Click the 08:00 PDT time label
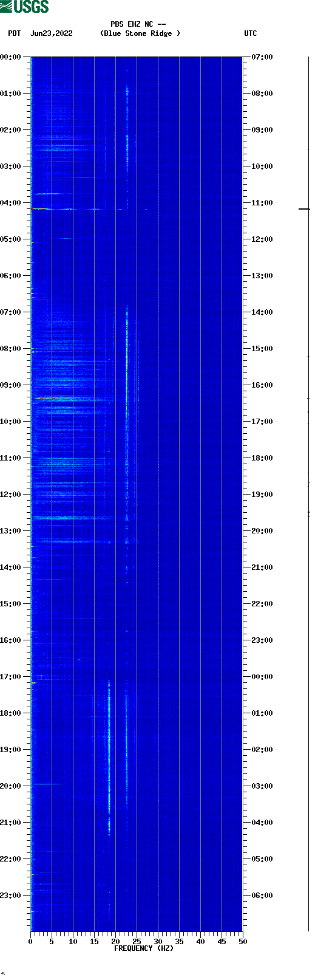Screen dimensions: 335x980 (x=11, y=348)
